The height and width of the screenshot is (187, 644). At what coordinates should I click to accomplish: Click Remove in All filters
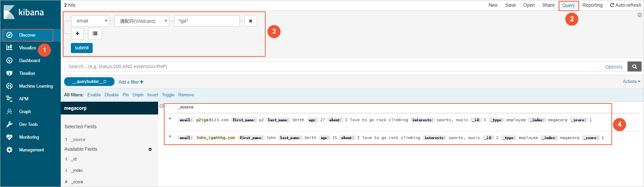coord(186,95)
